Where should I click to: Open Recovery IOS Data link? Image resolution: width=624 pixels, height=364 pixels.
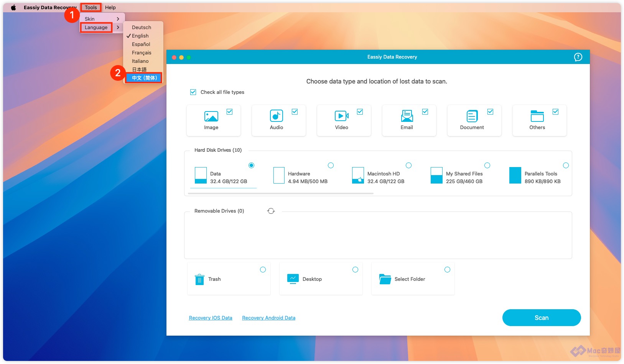211,318
